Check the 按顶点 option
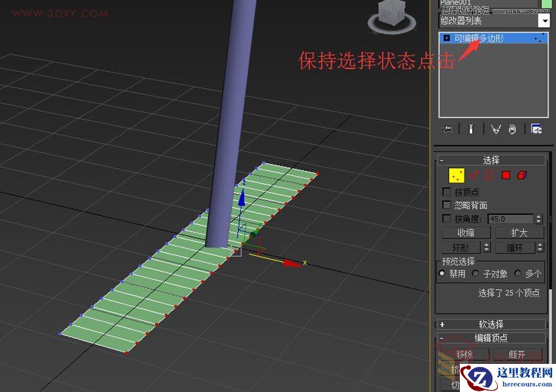The width and height of the screenshot is (556, 392). click(447, 192)
